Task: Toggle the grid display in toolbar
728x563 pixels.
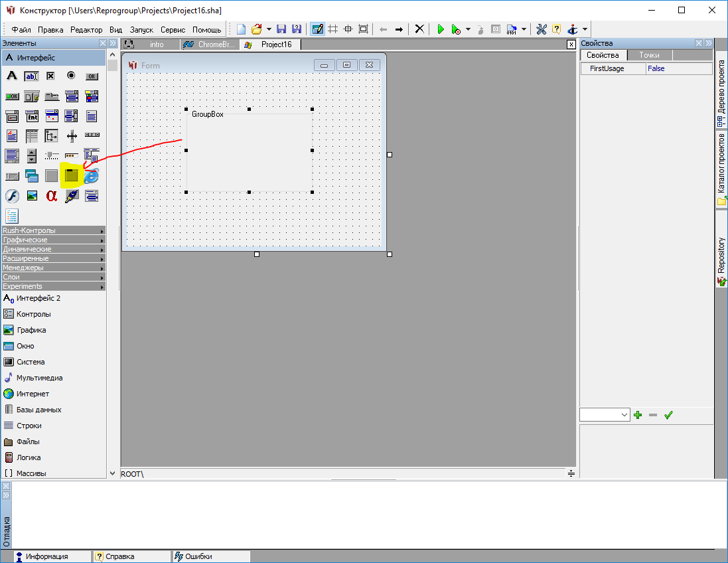Action: click(333, 29)
